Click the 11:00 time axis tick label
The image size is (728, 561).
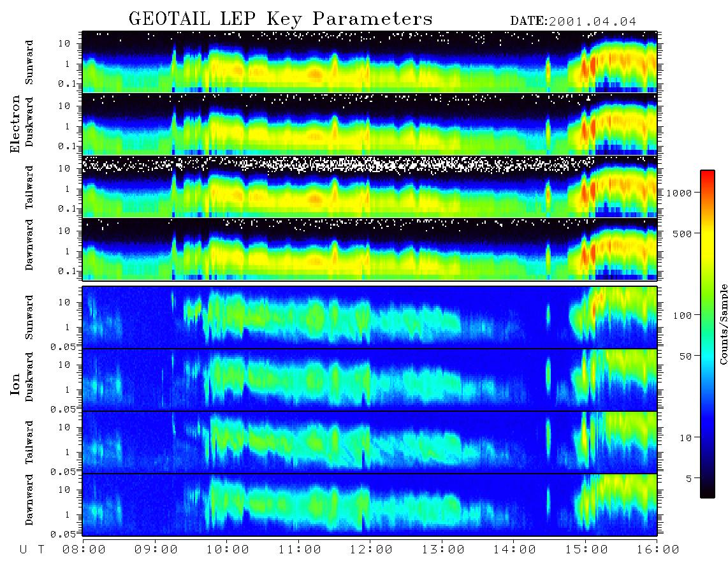[x=300, y=550]
